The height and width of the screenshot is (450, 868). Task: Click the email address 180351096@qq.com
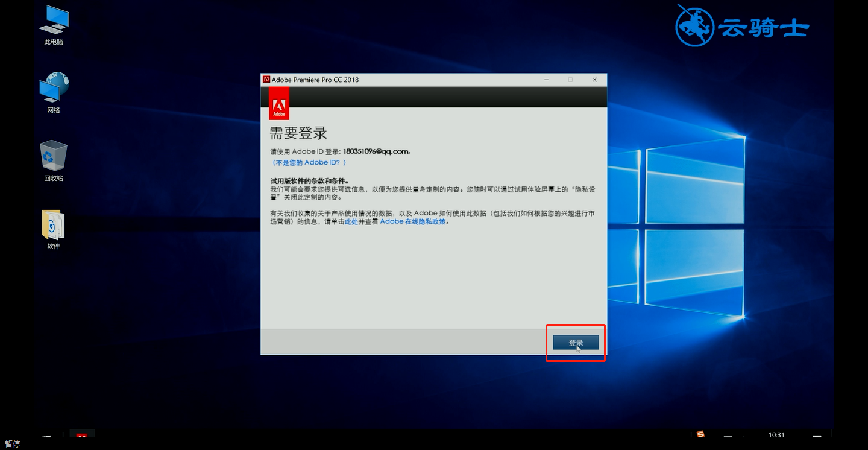coord(376,151)
